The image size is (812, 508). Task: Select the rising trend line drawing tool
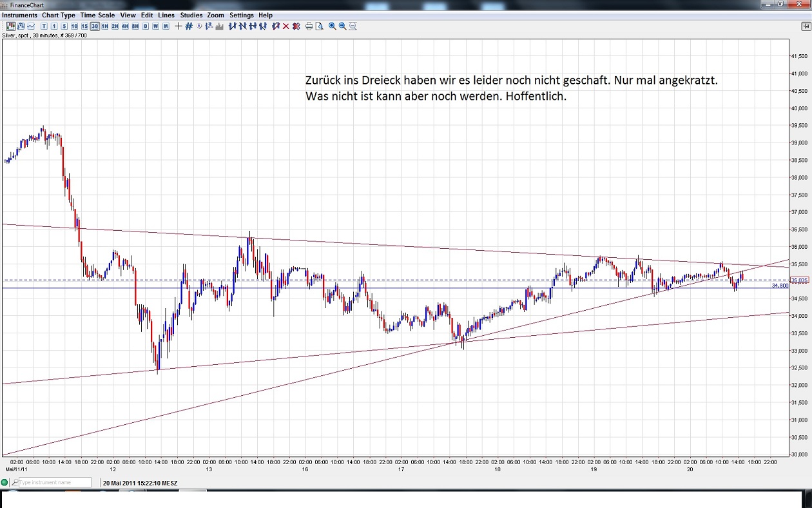coord(233,26)
